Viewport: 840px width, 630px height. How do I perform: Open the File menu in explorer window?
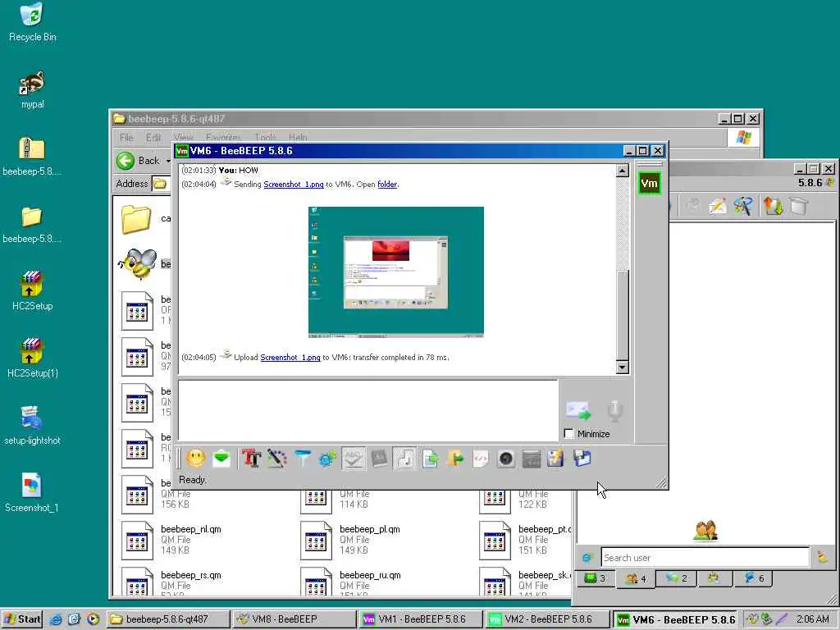[126, 138]
